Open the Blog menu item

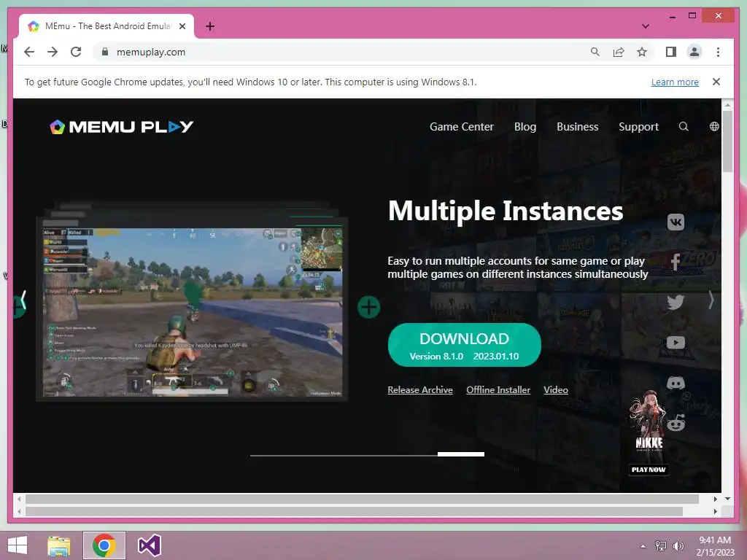525,127
